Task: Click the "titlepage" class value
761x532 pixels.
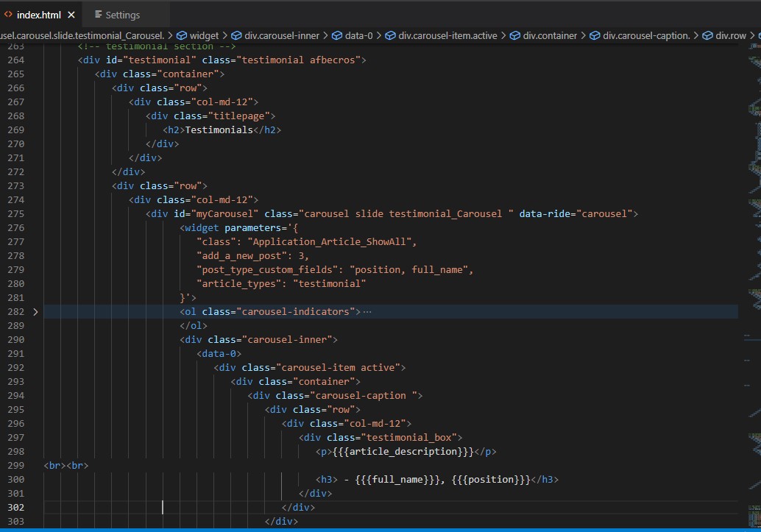Action: (x=238, y=116)
